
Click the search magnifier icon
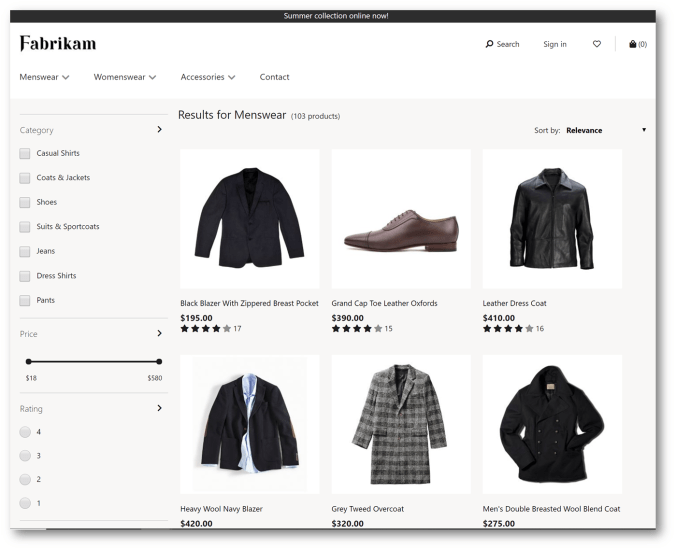pos(489,44)
